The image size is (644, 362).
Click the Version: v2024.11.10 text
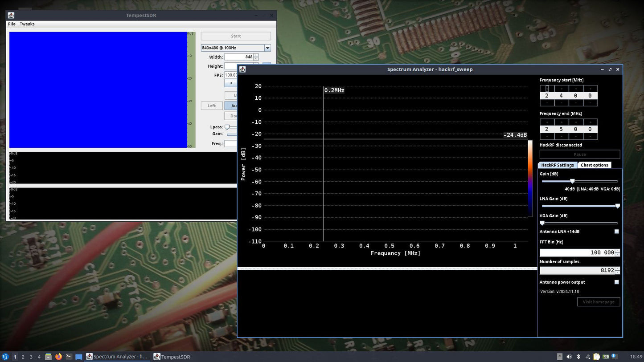(x=560, y=292)
